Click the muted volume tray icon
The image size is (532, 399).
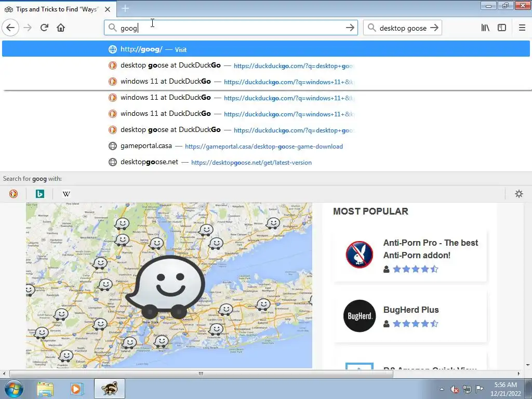[x=454, y=389]
